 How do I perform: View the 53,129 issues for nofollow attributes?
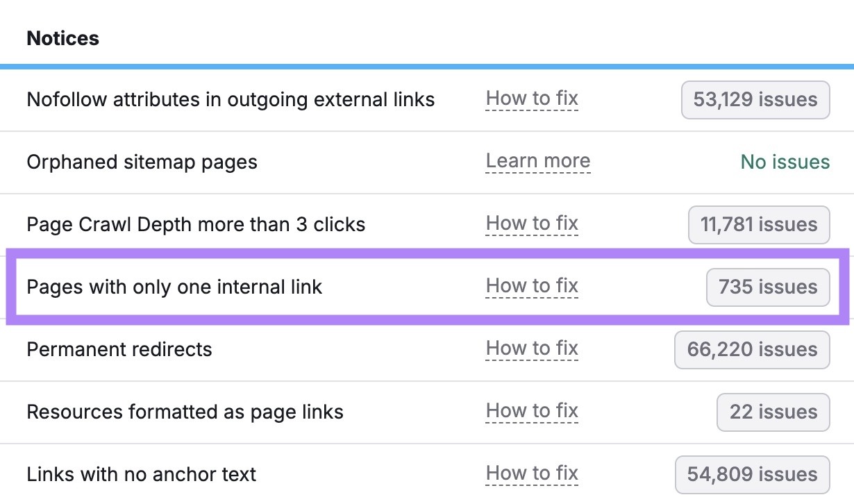point(755,99)
